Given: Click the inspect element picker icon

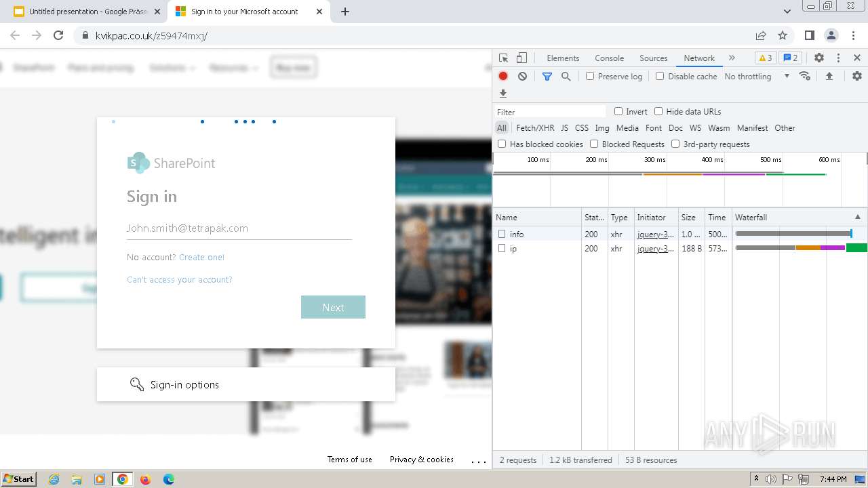Looking at the screenshot, I should [x=503, y=58].
